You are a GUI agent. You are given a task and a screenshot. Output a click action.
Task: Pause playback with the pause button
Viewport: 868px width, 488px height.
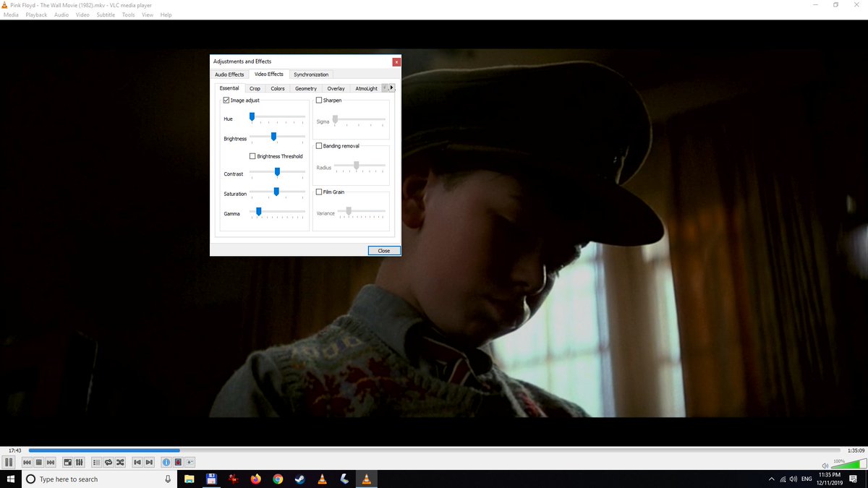pyautogui.click(x=9, y=462)
